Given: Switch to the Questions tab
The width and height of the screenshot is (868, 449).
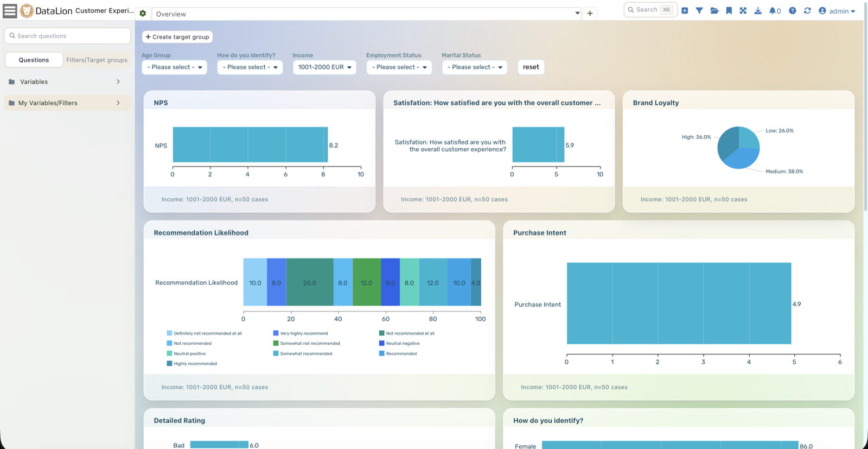Looking at the screenshot, I should (x=34, y=60).
